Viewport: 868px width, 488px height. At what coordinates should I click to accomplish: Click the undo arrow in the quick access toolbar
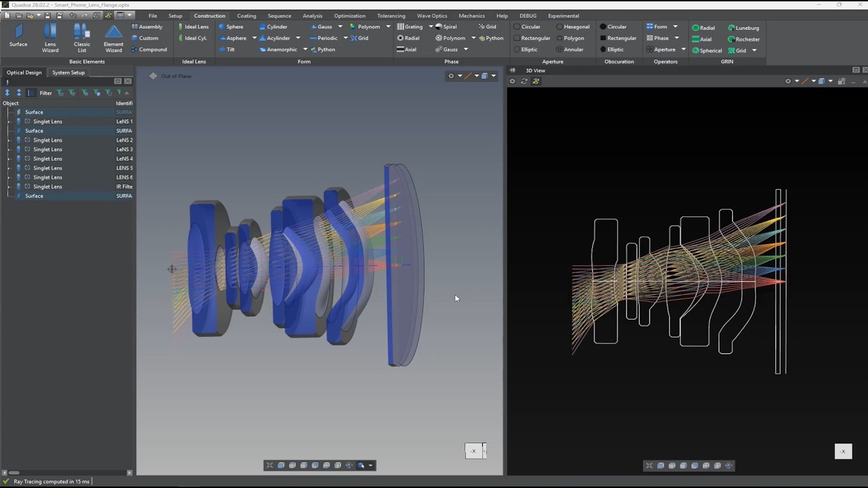(x=73, y=16)
